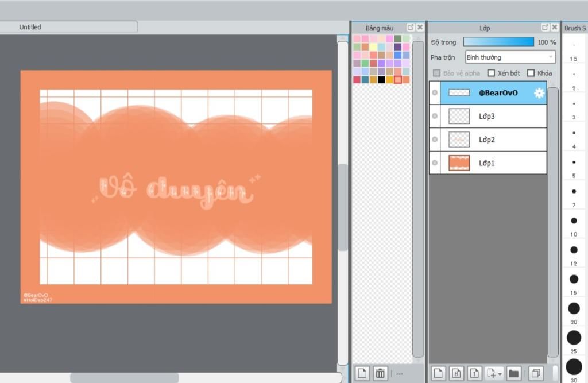Pick the red-outlined selected peach swatch

pos(397,79)
